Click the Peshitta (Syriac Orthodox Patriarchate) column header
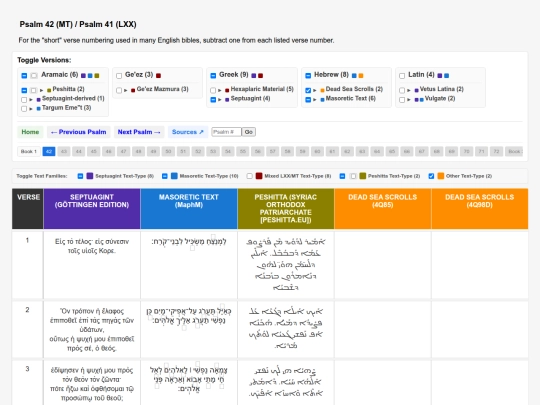Screen dimensions: 540x405 click(286, 209)
